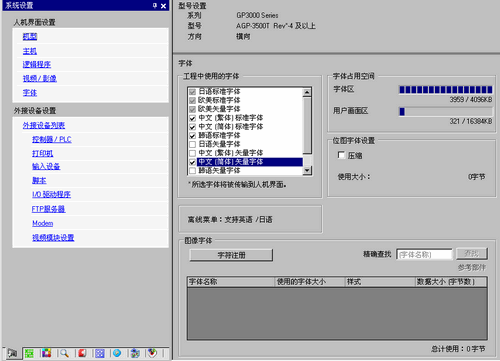This screenshot has height=361, width=500.
Task: Open 主机 settings link
Action: 30,51
